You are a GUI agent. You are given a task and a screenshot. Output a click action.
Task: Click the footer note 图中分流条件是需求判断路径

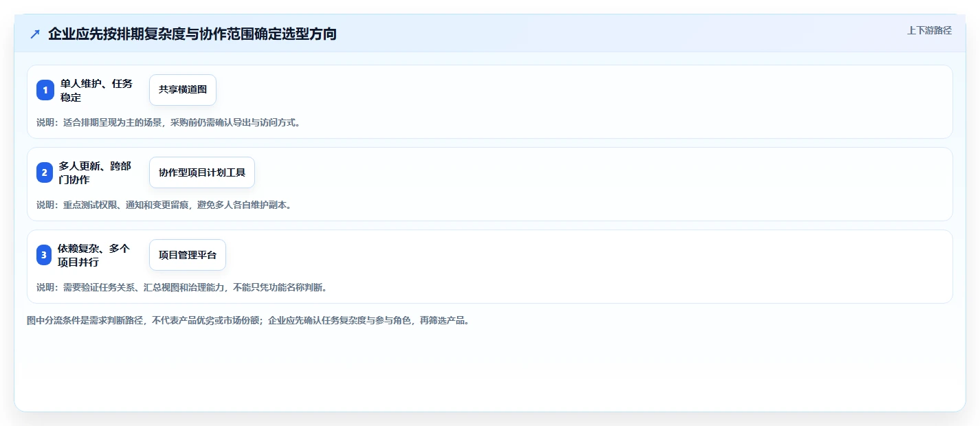249,320
